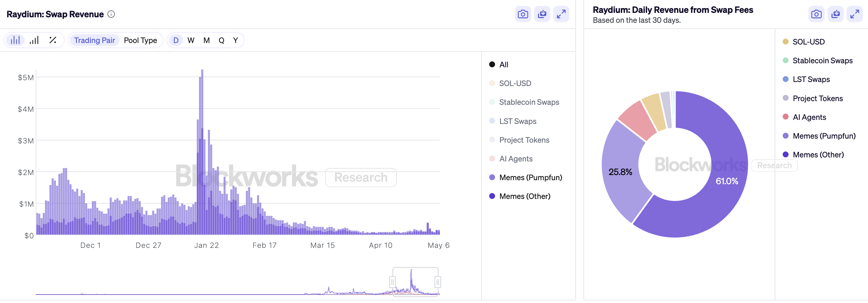Select the Trading Pair tab
The width and height of the screenshot is (868, 303).
(94, 40)
